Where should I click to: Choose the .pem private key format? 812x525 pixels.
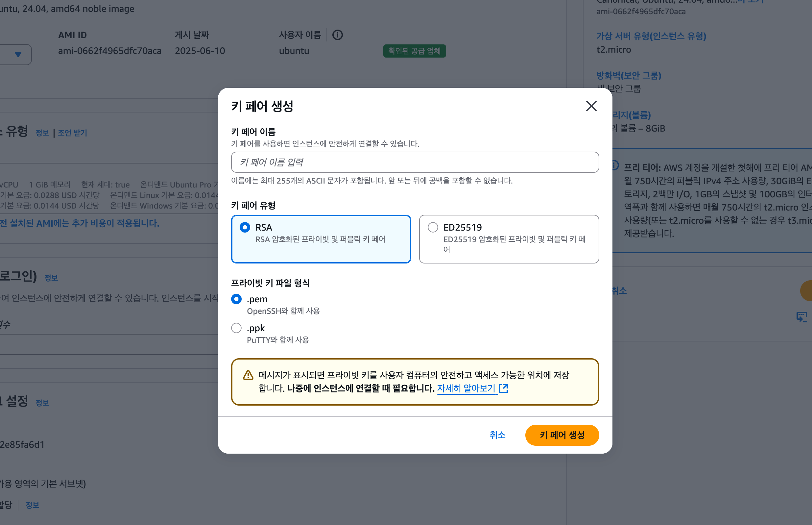[236, 299]
